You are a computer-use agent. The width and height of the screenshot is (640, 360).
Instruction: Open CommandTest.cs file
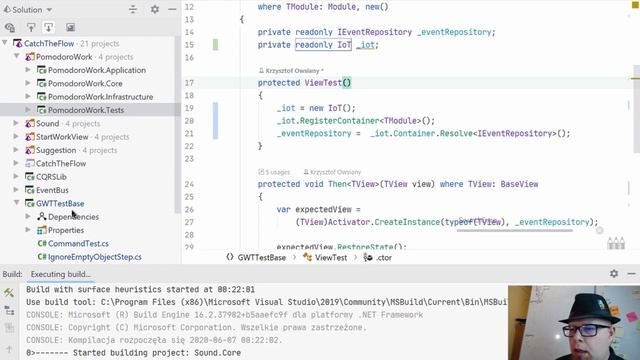[x=78, y=243]
